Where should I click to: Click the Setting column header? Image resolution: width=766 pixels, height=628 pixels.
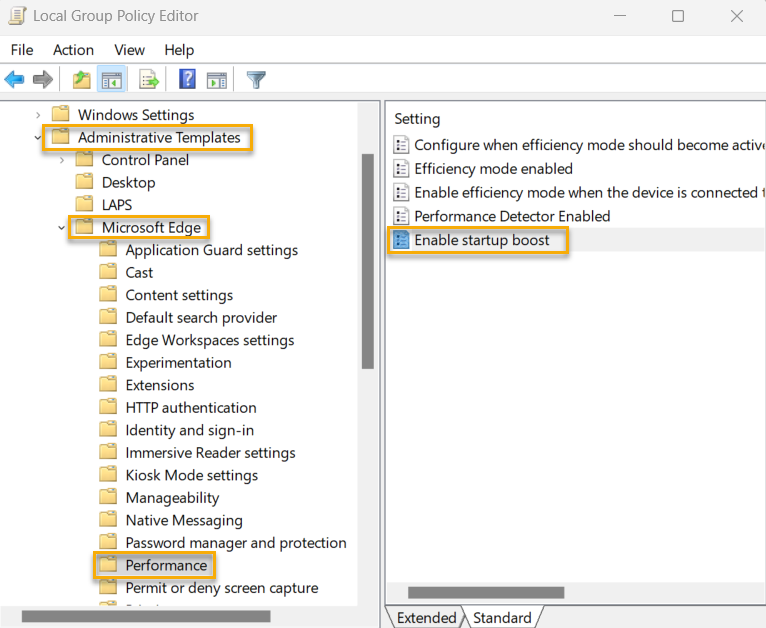click(x=417, y=119)
